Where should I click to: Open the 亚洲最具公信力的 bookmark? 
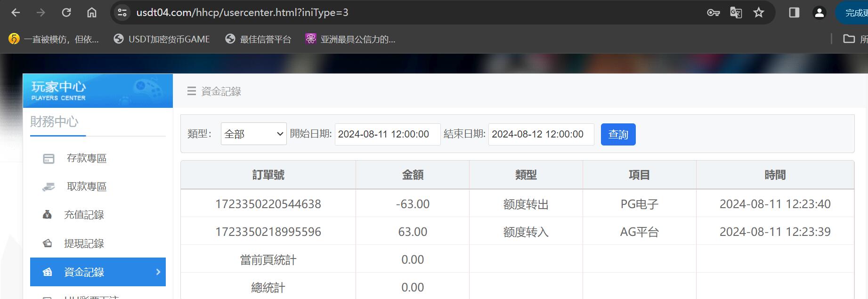coord(350,39)
